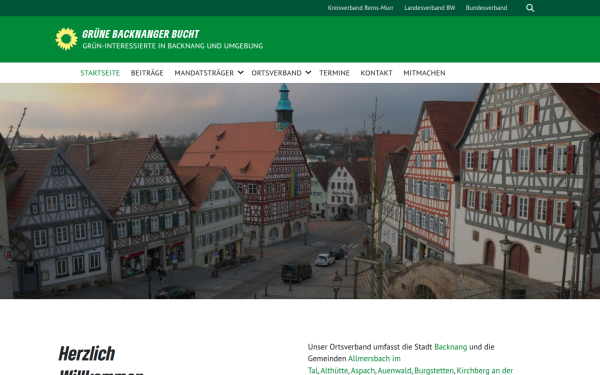The height and width of the screenshot is (375, 600).
Task: Follow the Auenwald link
Action: click(x=394, y=370)
